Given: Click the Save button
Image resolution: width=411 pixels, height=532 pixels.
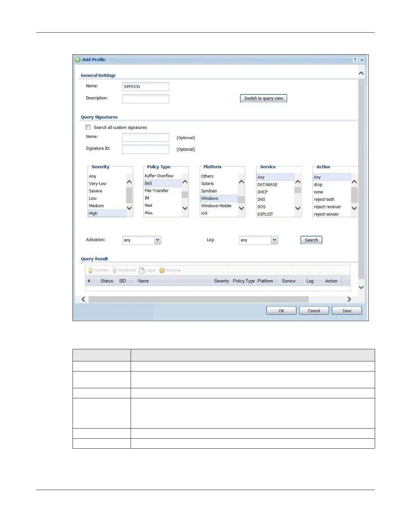Looking at the screenshot, I should pyautogui.click(x=347, y=311).
